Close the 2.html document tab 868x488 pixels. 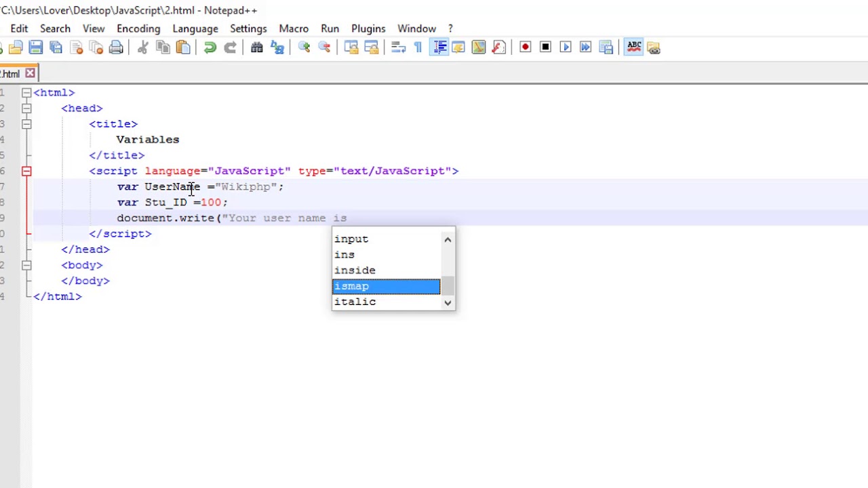pyautogui.click(x=31, y=73)
